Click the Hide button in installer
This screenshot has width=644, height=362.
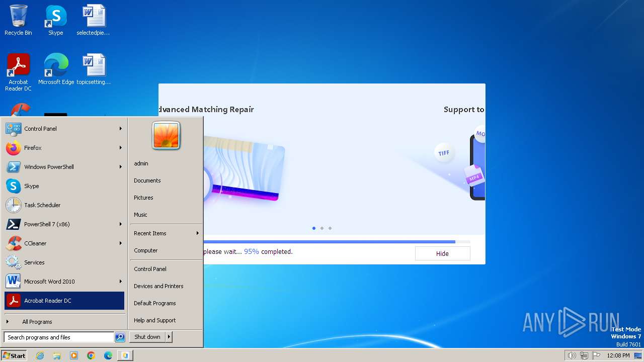442,253
